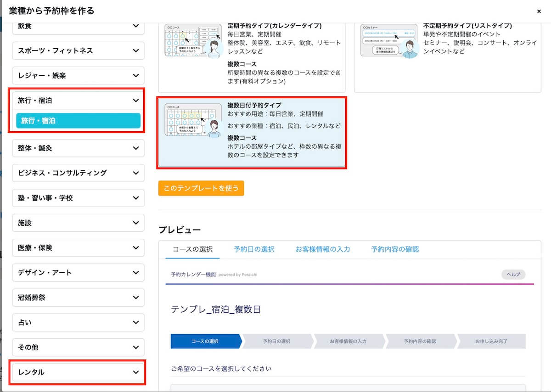Expand the スポーツ・フィットネス category
The height and width of the screenshot is (392, 551).
[x=78, y=50]
